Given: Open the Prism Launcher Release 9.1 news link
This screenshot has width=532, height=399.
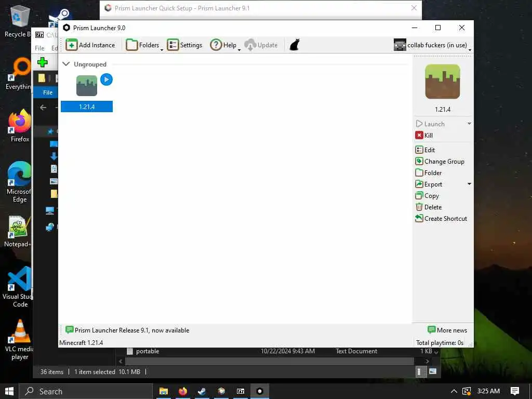Looking at the screenshot, I should pos(127,330).
